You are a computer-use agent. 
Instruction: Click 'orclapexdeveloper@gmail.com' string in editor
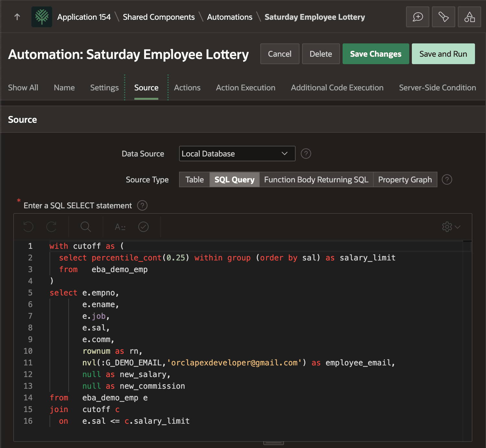[x=234, y=362]
